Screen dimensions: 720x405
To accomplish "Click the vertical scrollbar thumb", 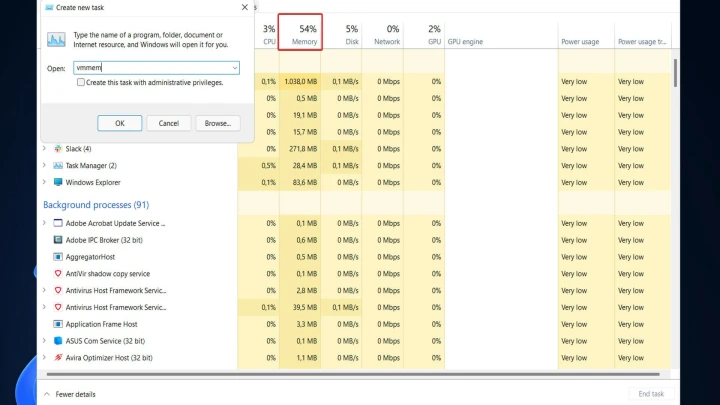I will pyautogui.click(x=675, y=73).
